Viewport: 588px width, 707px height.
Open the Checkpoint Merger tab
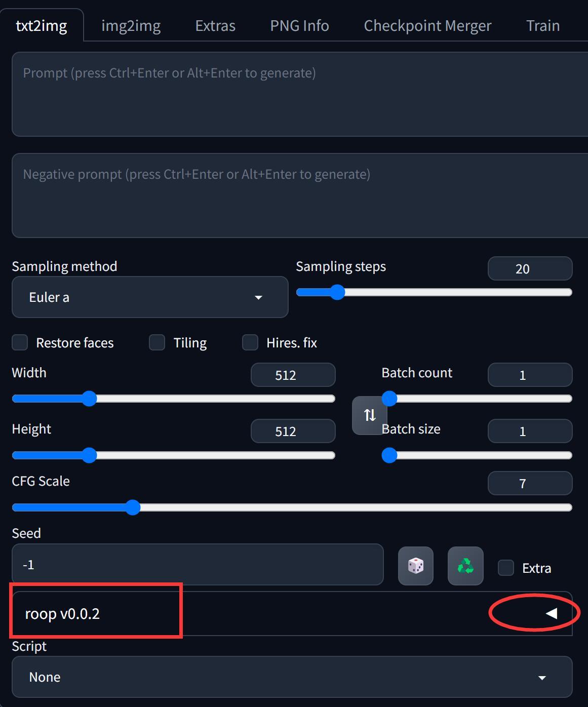pyautogui.click(x=428, y=25)
